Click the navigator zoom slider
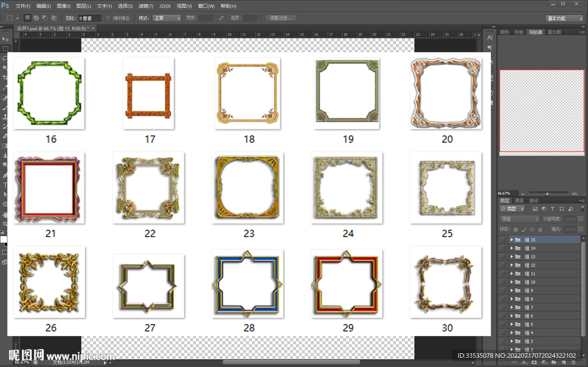 546,193
